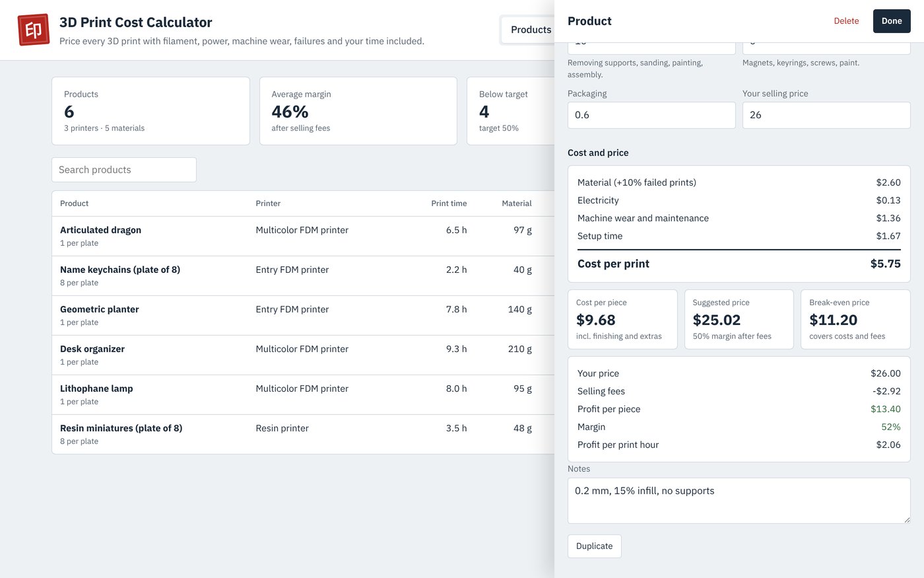Click the Material column header
The width and height of the screenshot is (924, 578).
click(x=517, y=203)
